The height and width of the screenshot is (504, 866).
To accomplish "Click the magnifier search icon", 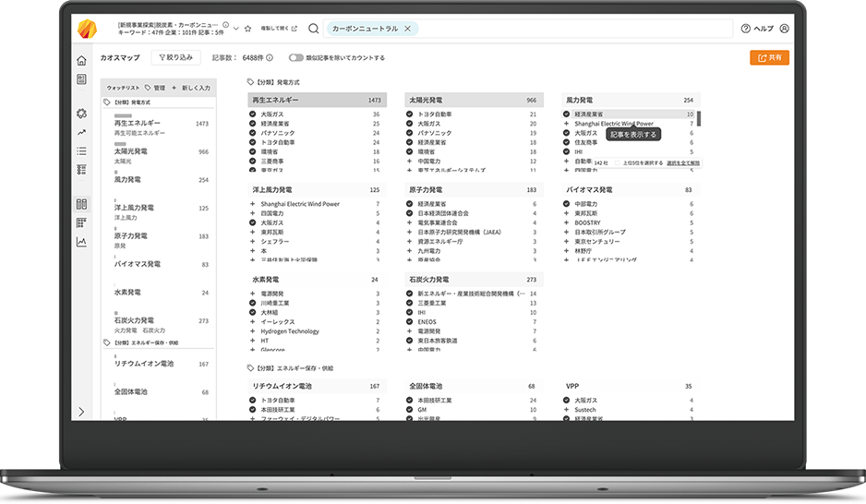I will click(313, 29).
